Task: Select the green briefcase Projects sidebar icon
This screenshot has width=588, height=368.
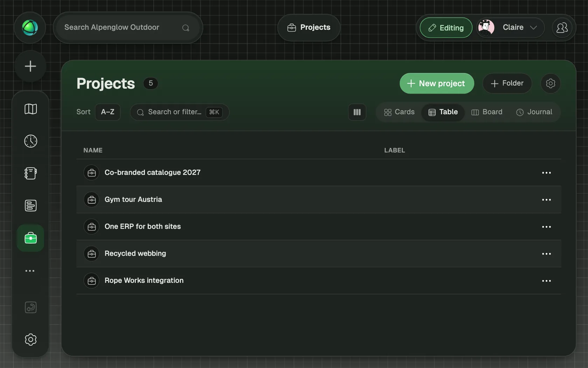Action: point(30,238)
